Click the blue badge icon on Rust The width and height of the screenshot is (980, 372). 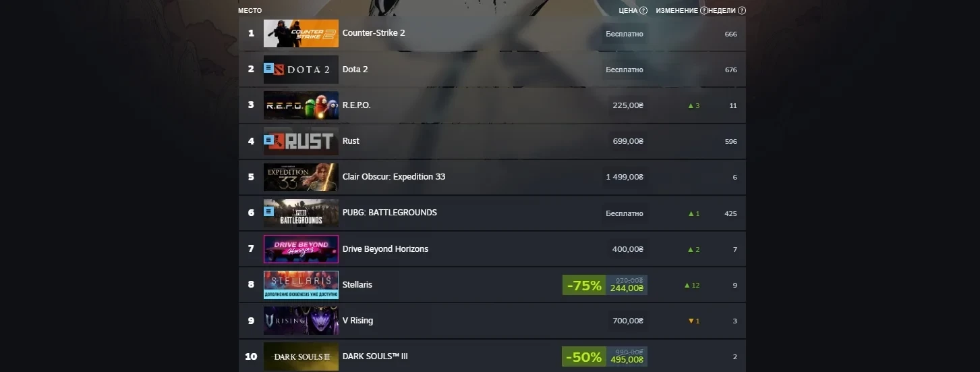268,140
